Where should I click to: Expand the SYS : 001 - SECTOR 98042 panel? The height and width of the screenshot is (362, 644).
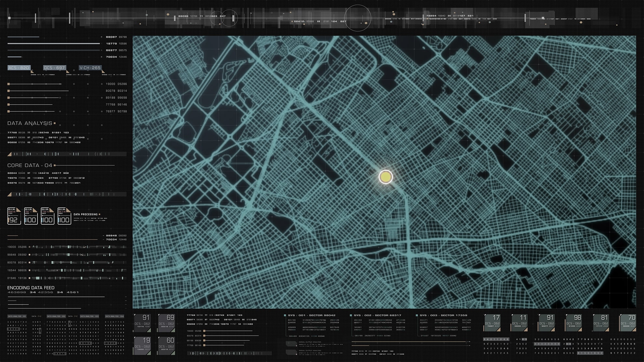click(x=311, y=315)
